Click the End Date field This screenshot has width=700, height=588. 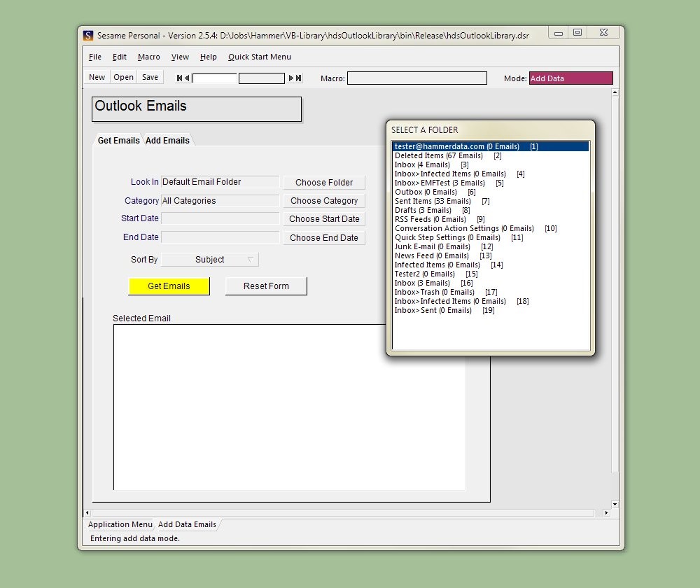point(220,237)
